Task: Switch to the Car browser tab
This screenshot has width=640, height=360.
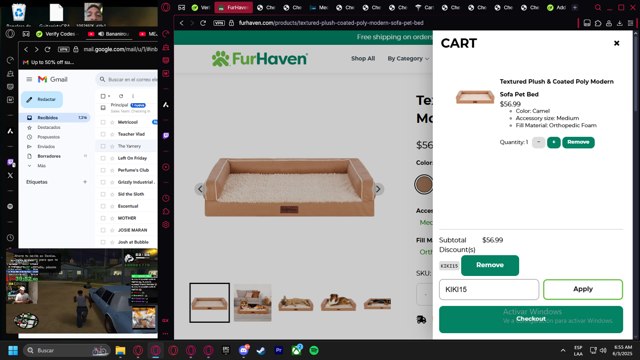Action: pyautogui.click(x=424, y=7)
